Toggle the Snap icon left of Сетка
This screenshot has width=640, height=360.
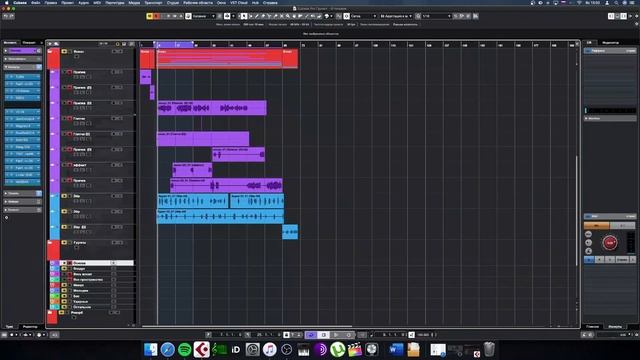pos(347,16)
